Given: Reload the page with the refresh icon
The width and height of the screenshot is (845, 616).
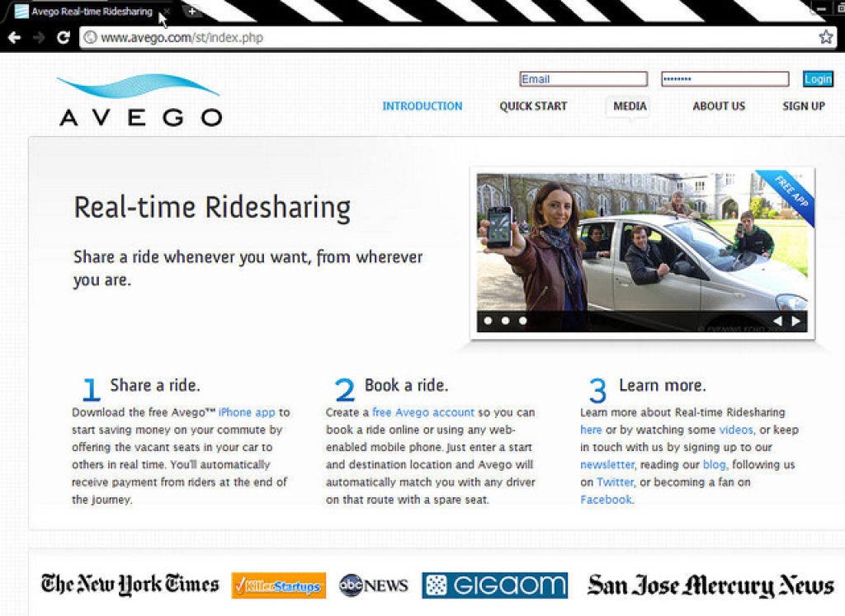Looking at the screenshot, I should click(63, 37).
